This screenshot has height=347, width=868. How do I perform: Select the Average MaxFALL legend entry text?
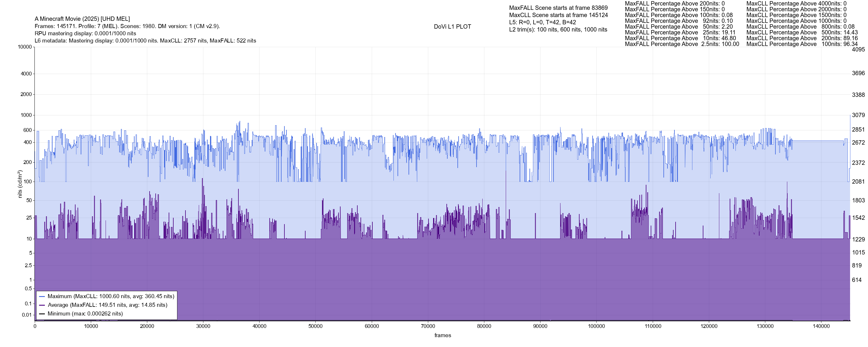[x=108, y=305]
